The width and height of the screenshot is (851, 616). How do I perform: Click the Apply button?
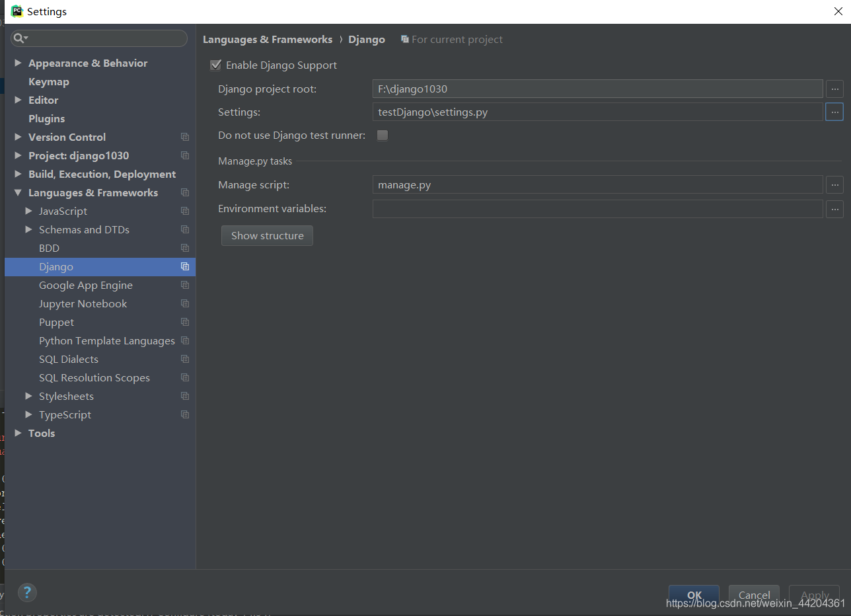815,595
